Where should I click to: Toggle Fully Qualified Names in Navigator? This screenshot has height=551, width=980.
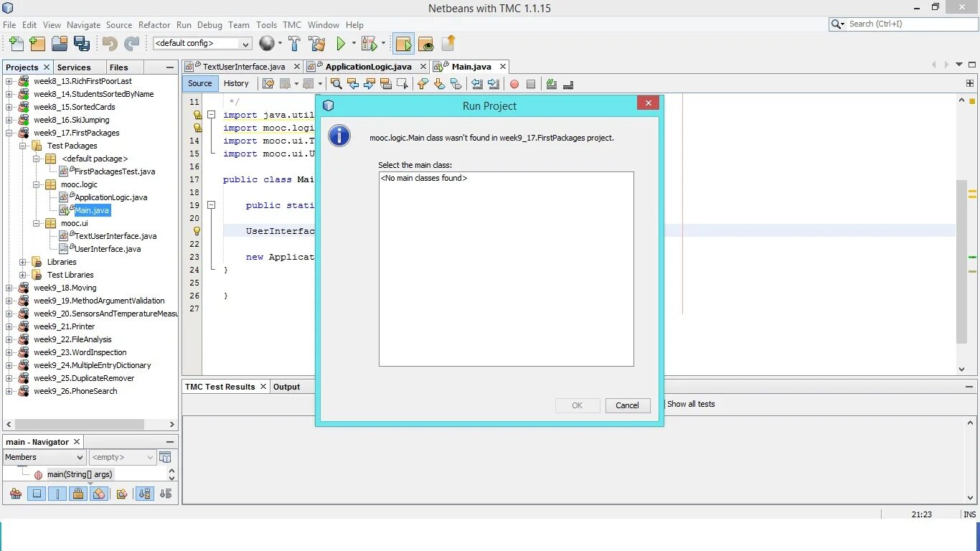point(122,494)
